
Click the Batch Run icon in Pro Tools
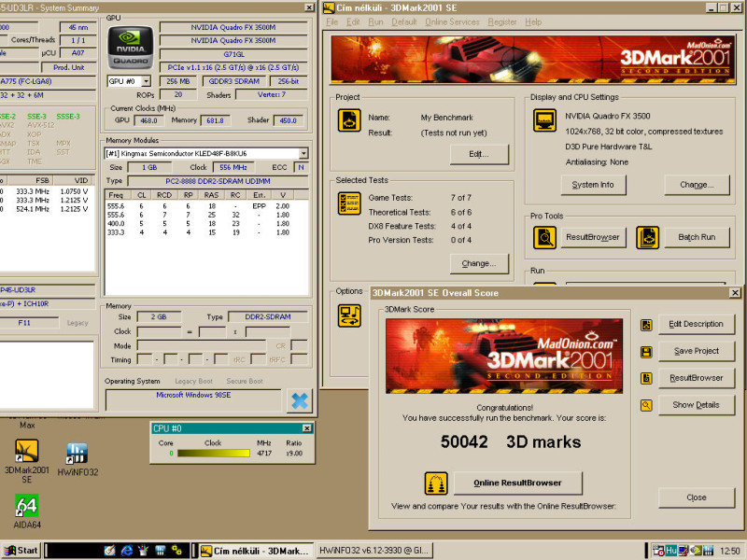[x=648, y=237]
